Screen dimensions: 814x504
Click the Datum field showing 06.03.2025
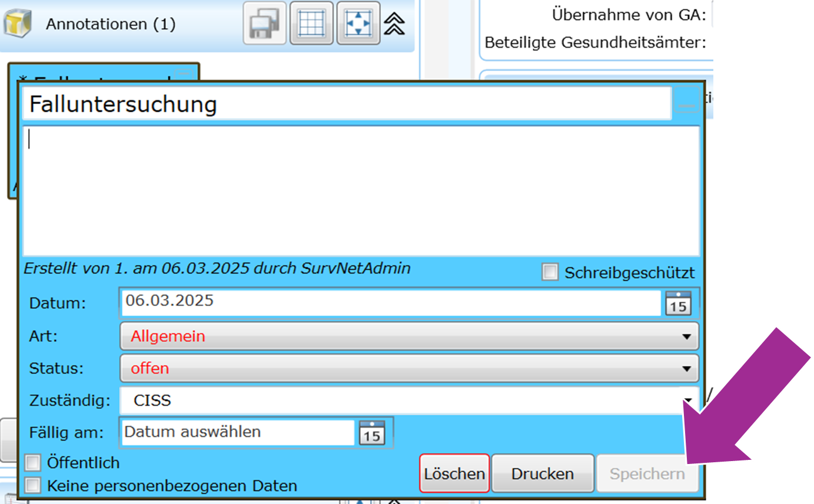(x=390, y=302)
